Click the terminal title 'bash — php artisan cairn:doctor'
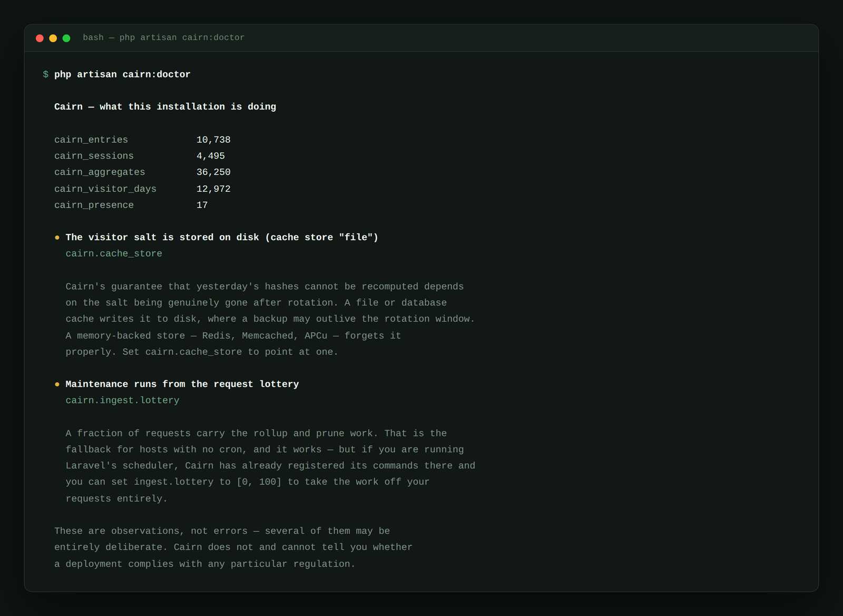The image size is (843, 616). [x=163, y=37]
